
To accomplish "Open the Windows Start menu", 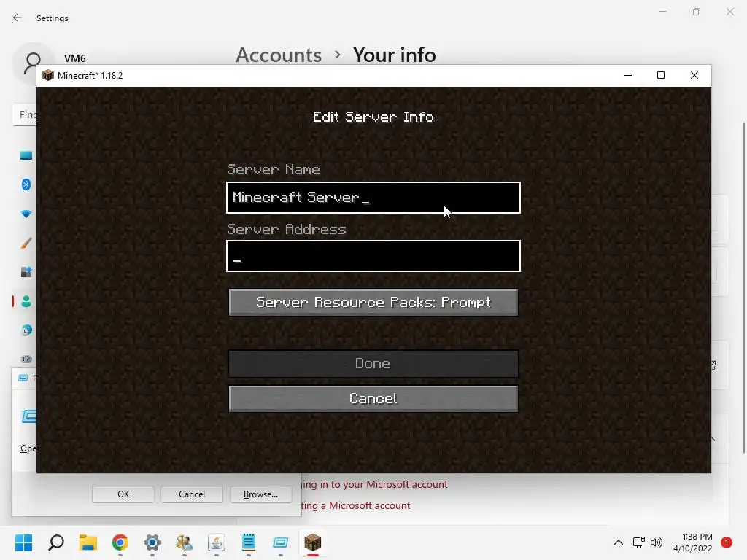I will pos(23,542).
